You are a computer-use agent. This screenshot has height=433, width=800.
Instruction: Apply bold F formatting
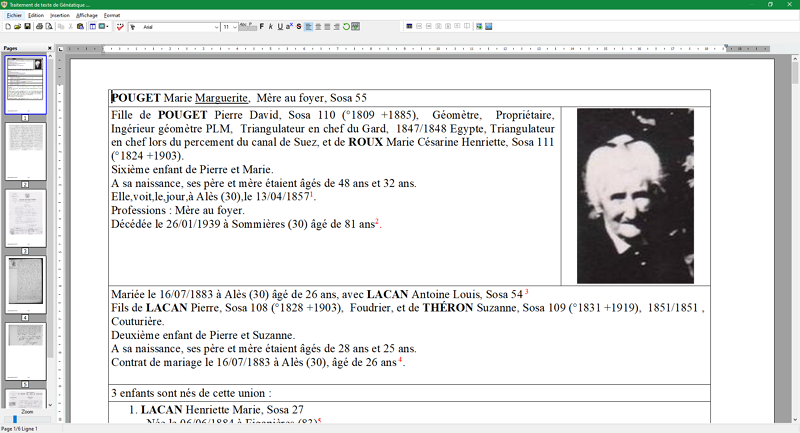click(x=262, y=27)
